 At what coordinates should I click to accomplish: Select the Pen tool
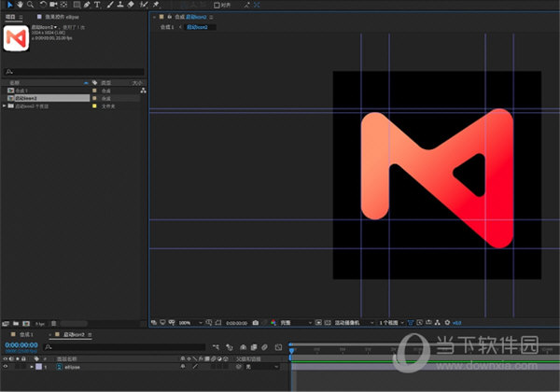pyautogui.click(x=87, y=5)
